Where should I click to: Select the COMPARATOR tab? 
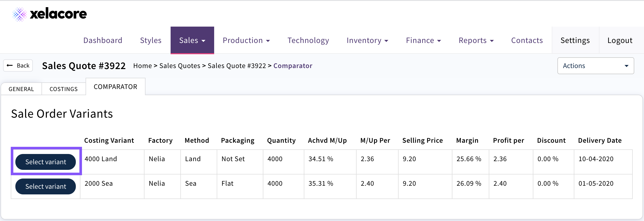(116, 87)
